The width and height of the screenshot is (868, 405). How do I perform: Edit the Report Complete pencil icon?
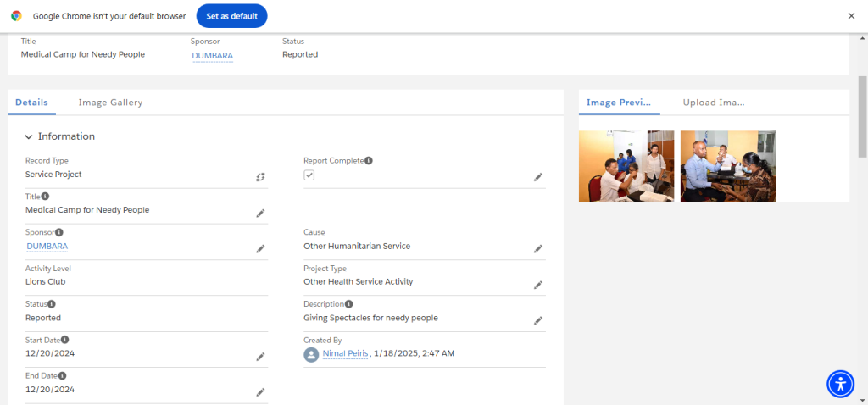click(x=538, y=177)
